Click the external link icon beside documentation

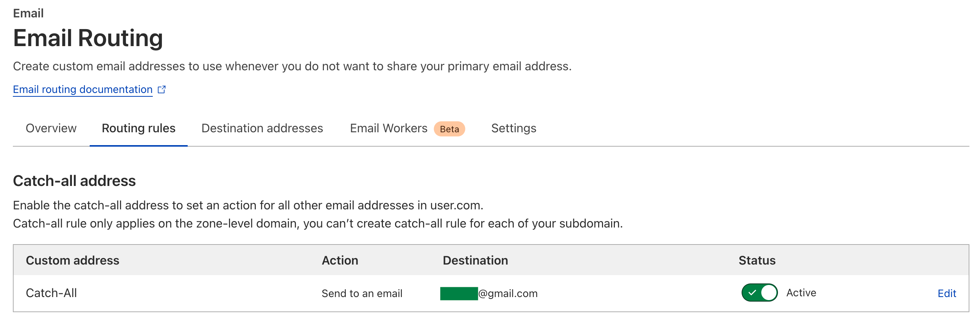[x=162, y=90]
